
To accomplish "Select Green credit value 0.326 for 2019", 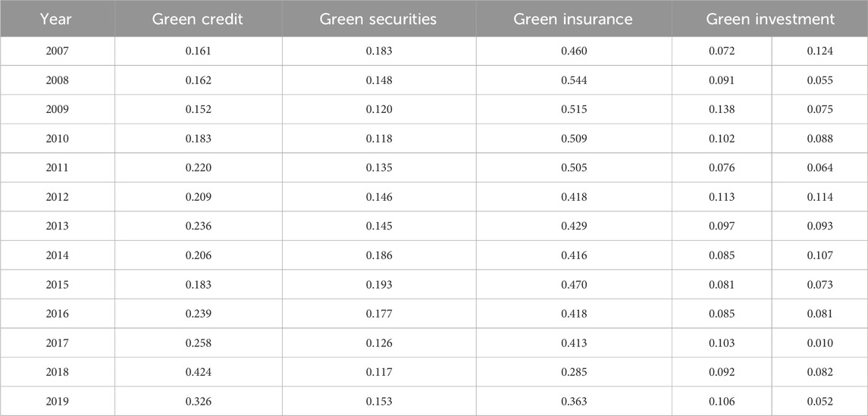I will tap(198, 402).
